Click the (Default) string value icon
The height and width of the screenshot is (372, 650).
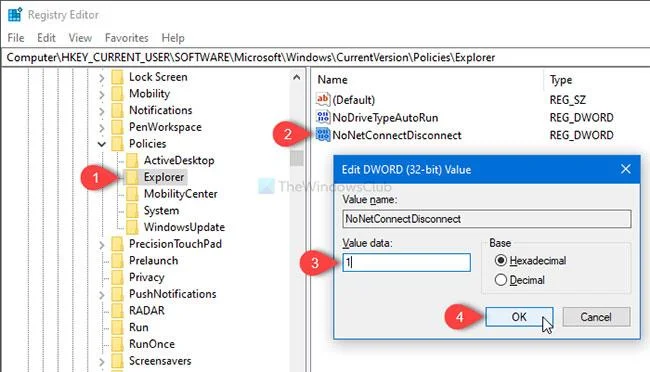click(x=323, y=100)
